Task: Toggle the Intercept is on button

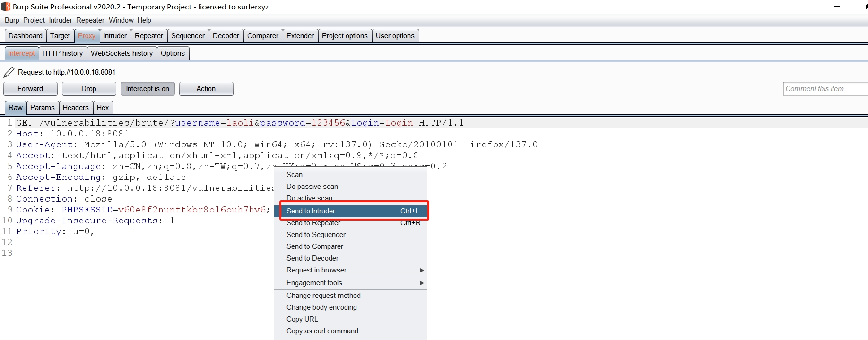Action: coord(148,89)
